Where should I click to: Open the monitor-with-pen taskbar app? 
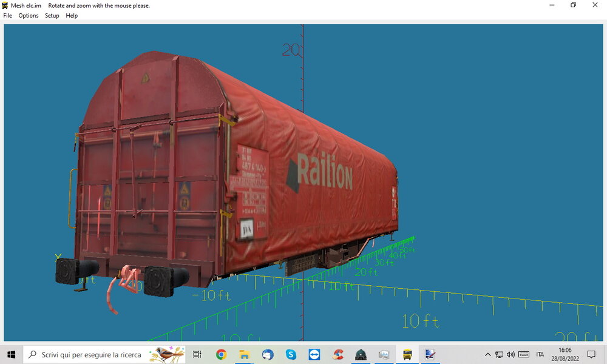coord(430,354)
